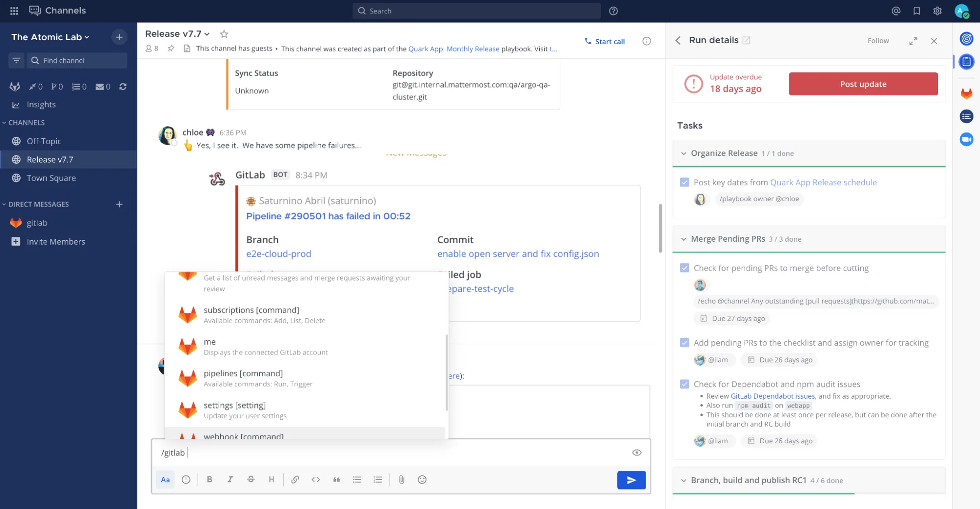Collapse Organize Release task group
Image resolution: width=980 pixels, height=509 pixels.
(683, 153)
